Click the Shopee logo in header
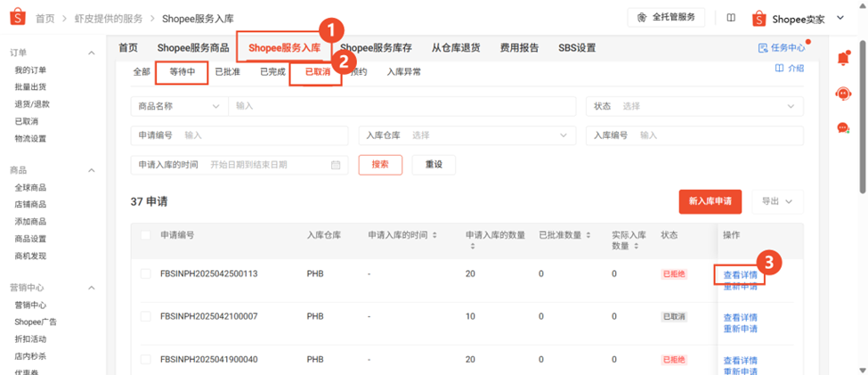 [18, 18]
